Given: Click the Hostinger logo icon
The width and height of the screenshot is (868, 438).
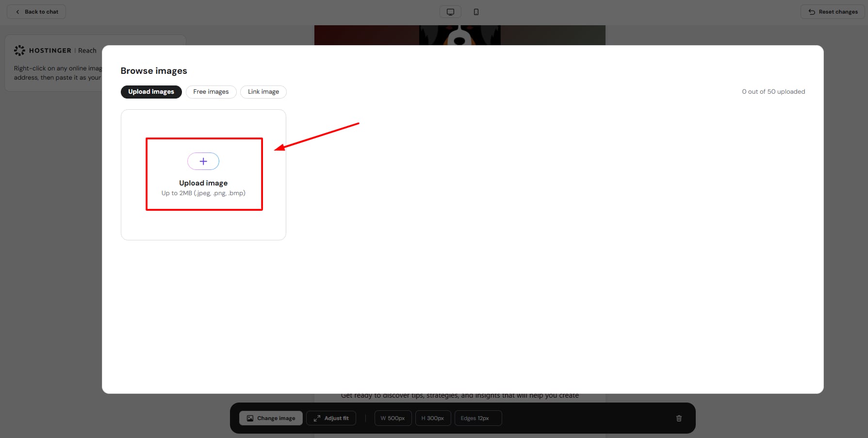Looking at the screenshot, I should pyautogui.click(x=19, y=51).
